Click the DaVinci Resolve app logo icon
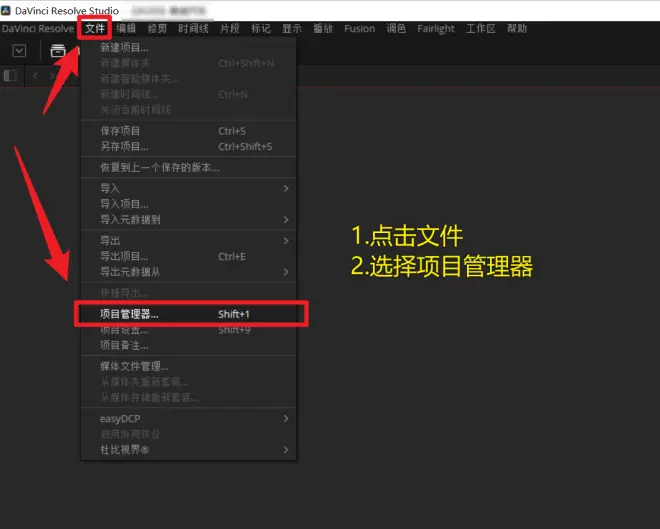 (x=6, y=10)
